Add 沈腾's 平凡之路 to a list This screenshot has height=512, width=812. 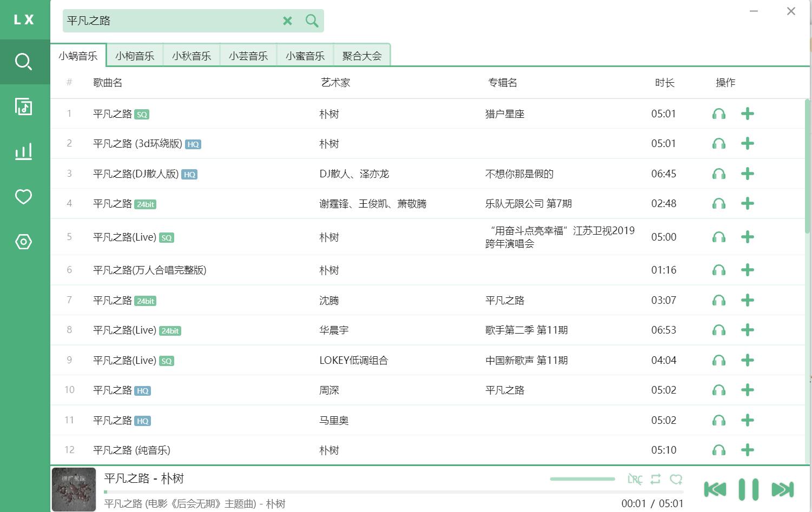click(x=747, y=301)
